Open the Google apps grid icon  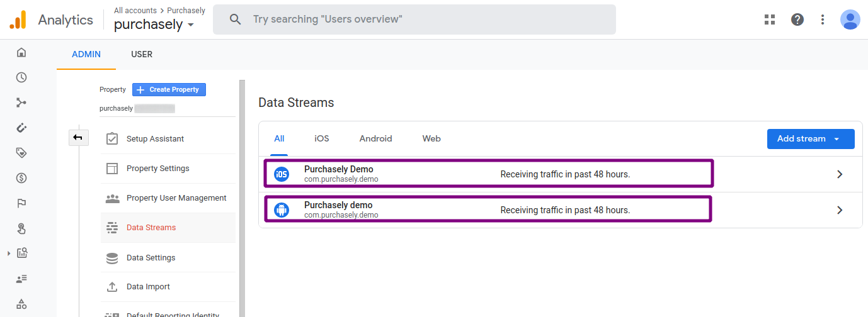(770, 19)
